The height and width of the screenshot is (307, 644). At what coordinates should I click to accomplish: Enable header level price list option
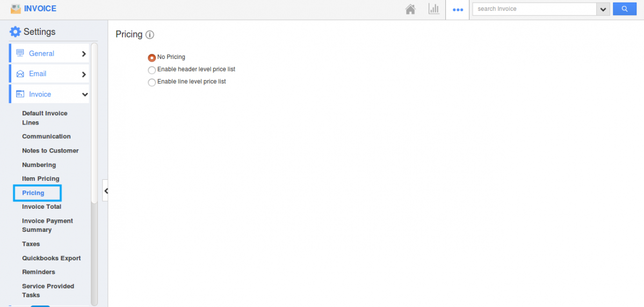pos(151,70)
